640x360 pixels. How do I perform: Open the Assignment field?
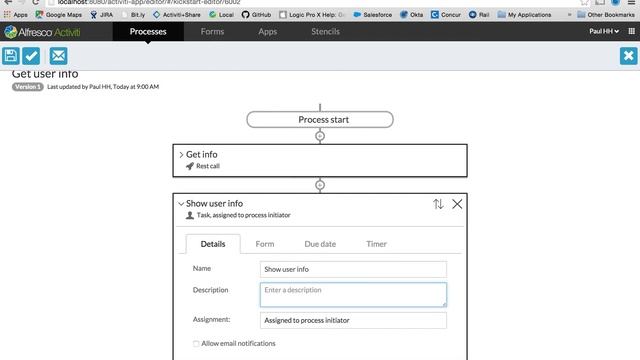[353, 320]
